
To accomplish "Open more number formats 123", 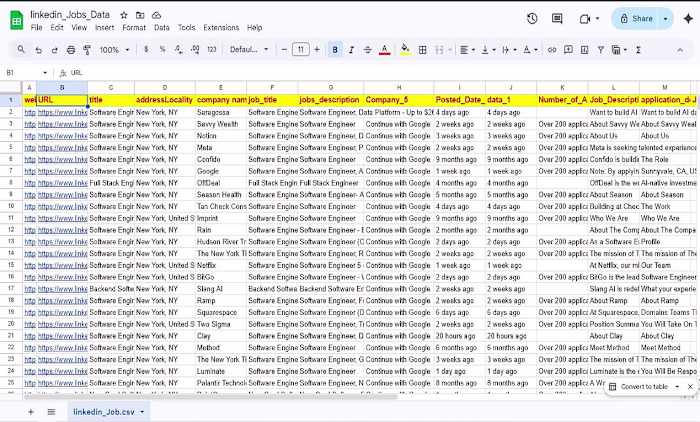I will point(212,50).
